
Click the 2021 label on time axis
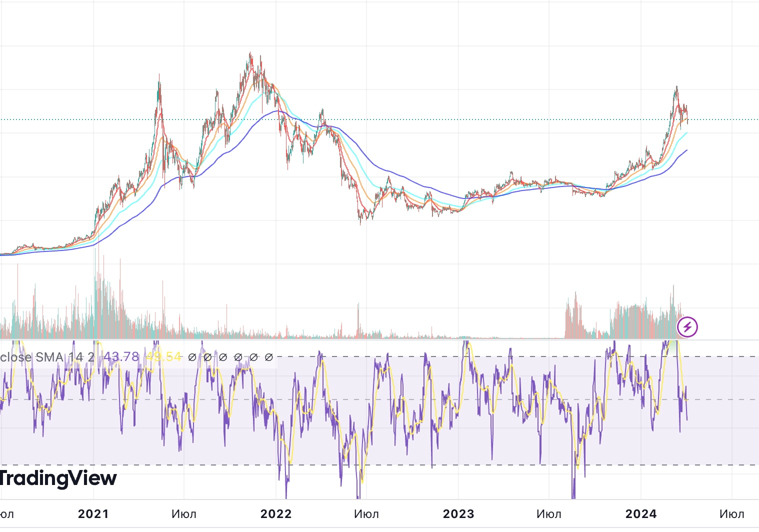coord(93,514)
